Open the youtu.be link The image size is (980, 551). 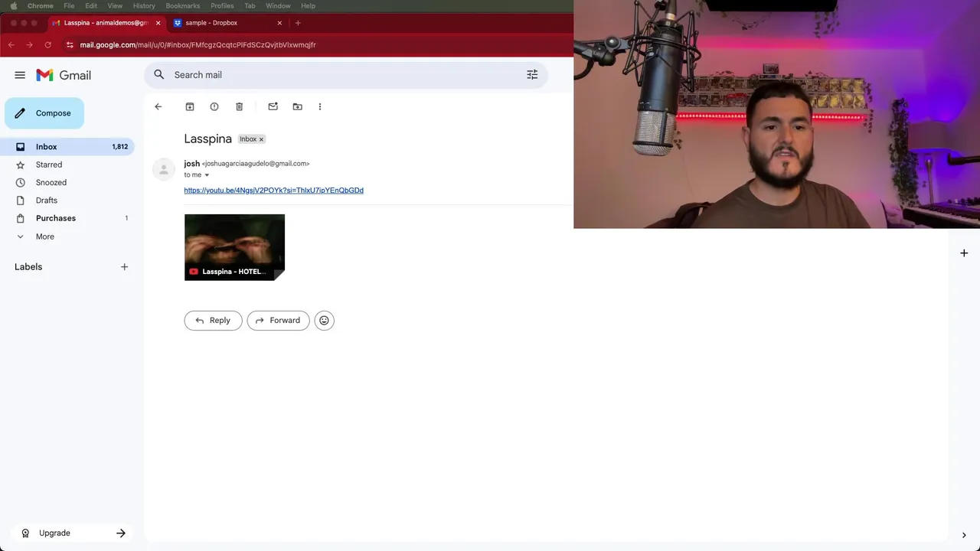coord(273,191)
